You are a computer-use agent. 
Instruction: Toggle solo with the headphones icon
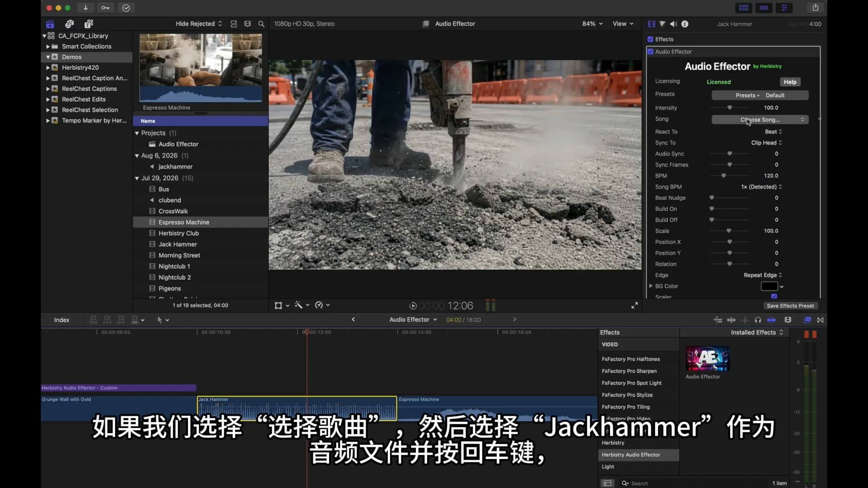pos(758,320)
